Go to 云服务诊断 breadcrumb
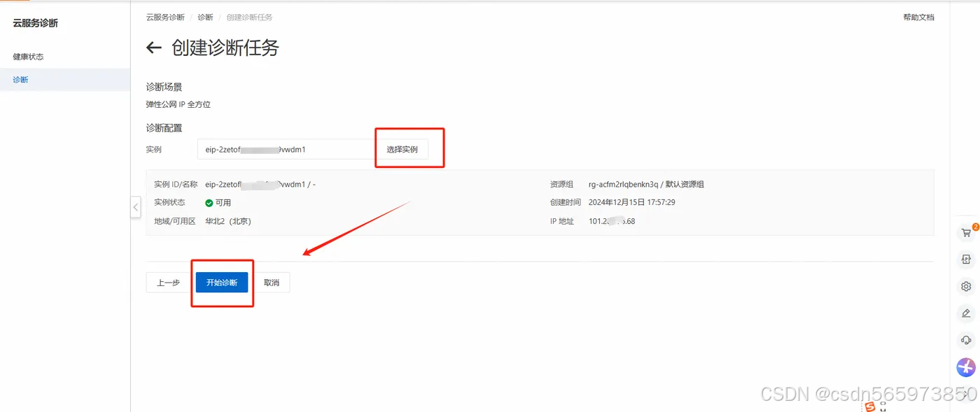Viewport: 980px width, 412px height. [x=165, y=17]
